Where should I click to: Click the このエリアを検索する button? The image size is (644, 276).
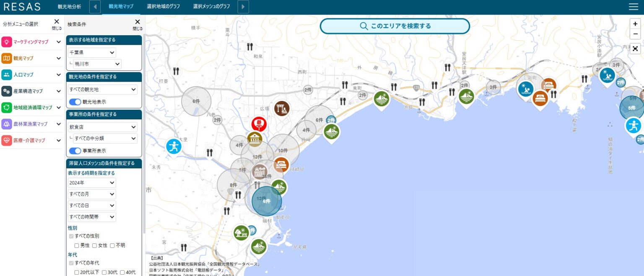395,26
